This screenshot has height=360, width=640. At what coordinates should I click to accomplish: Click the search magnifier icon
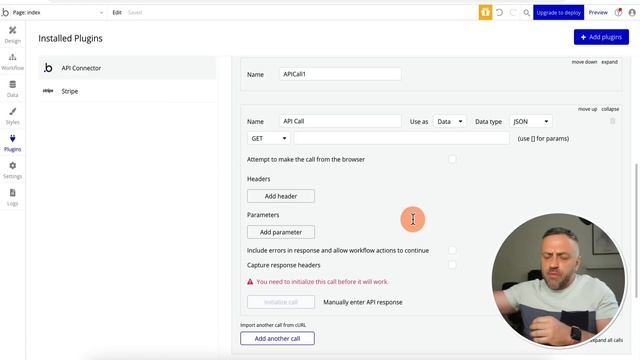point(527,13)
